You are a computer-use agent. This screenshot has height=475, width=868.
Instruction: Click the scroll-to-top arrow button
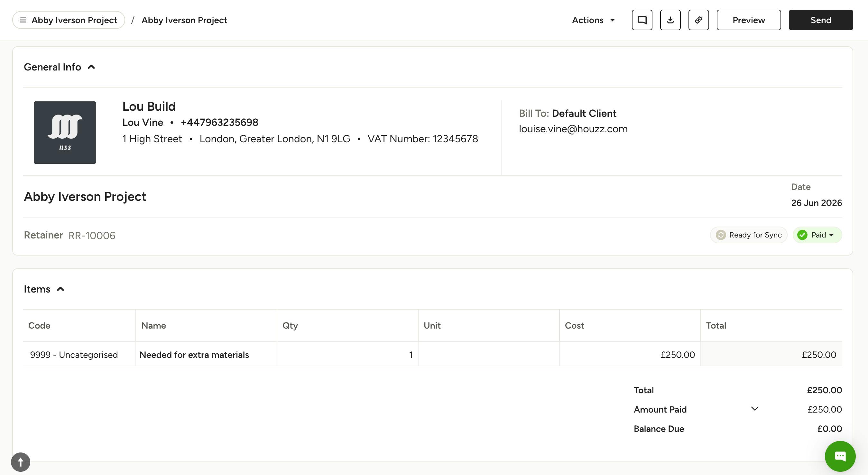[21, 462]
